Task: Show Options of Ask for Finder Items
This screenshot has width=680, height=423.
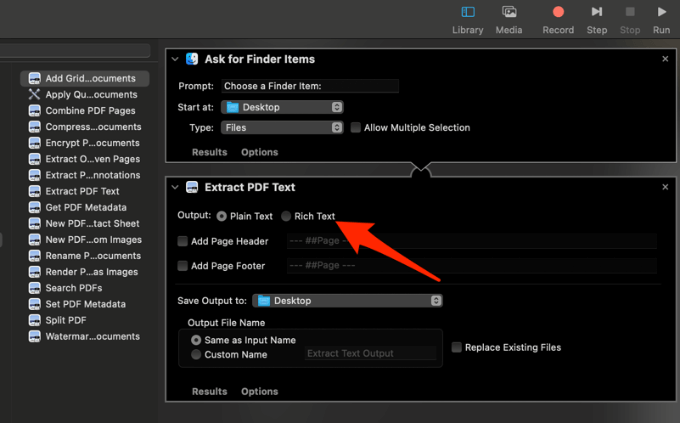Action: pos(259,152)
